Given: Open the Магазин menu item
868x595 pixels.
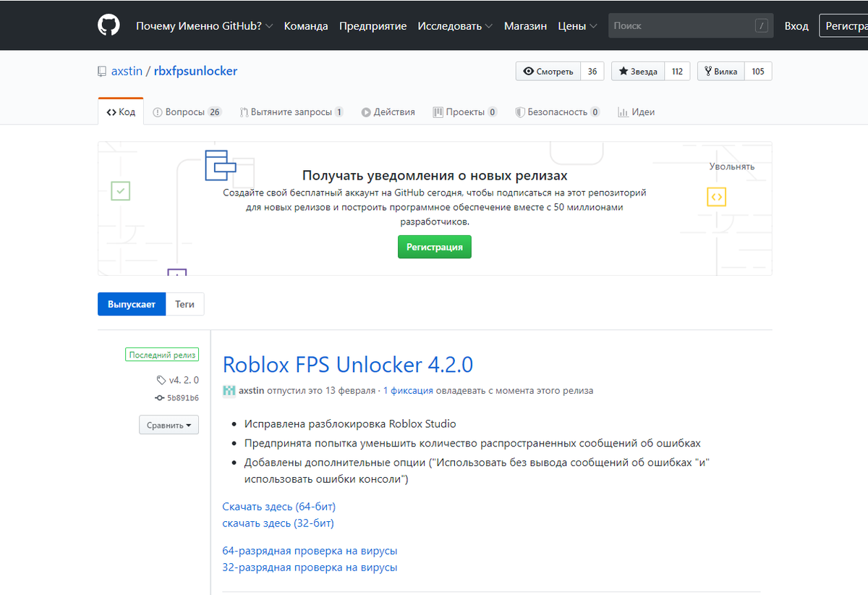Looking at the screenshot, I should (525, 25).
